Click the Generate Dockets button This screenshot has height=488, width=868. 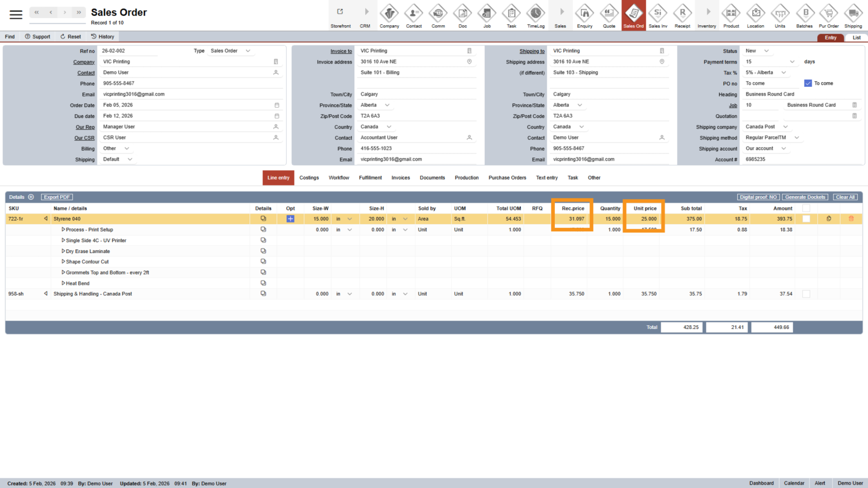(805, 197)
